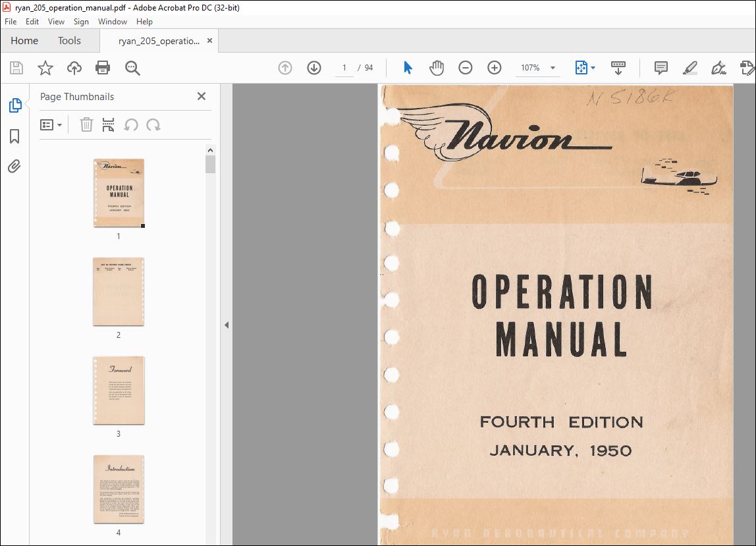Screen dimensions: 756x546
Task: Click the cloud upload icon
Action: 74,68
